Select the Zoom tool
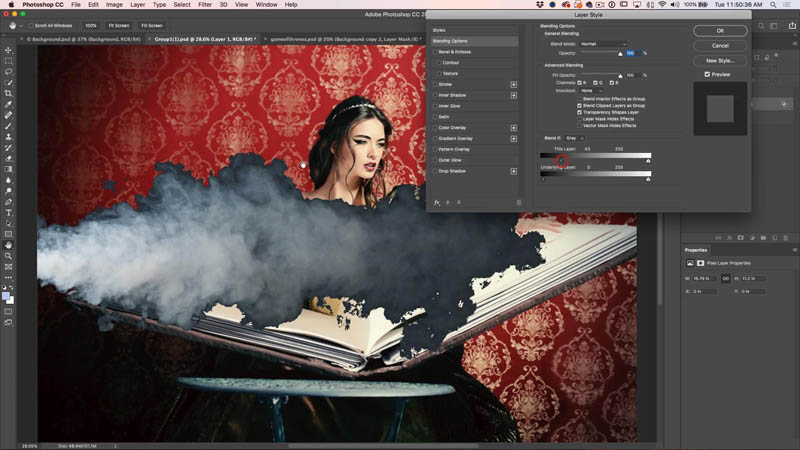The image size is (800, 450). click(x=8, y=256)
